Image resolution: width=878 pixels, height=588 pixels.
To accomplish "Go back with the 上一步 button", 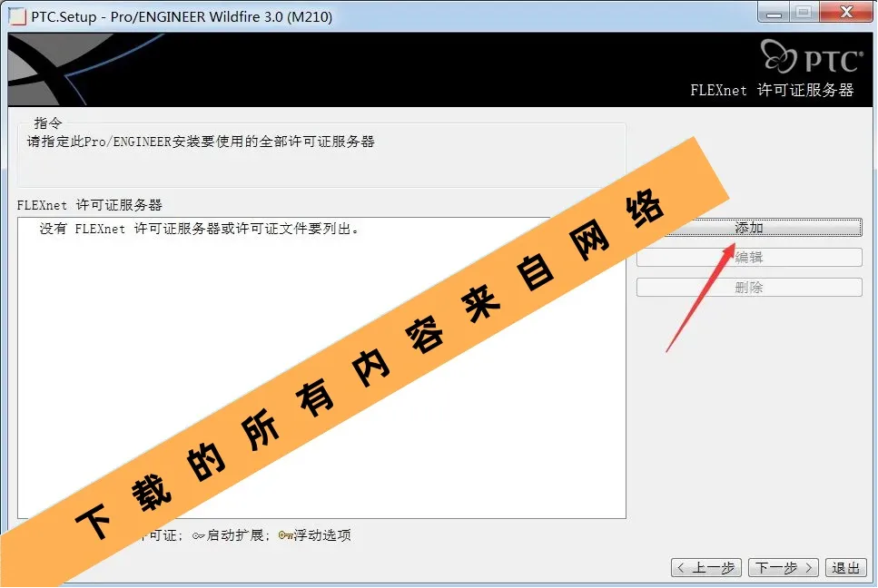I will (706, 568).
